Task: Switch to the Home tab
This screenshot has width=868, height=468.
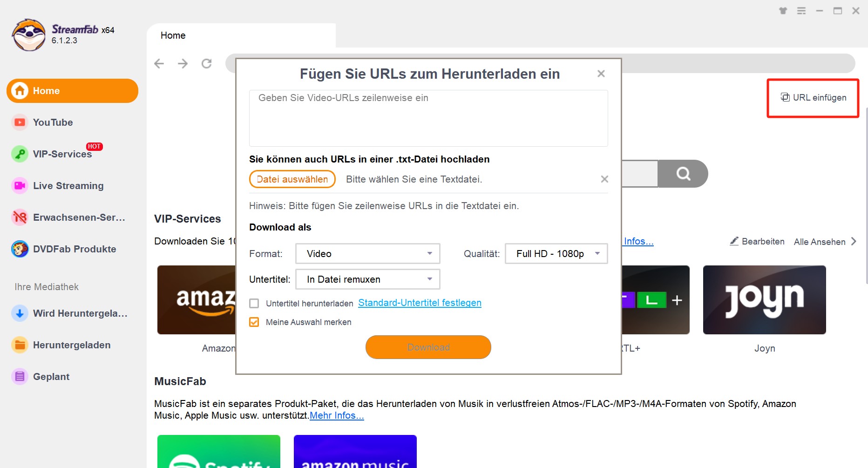Action: tap(241, 35)
